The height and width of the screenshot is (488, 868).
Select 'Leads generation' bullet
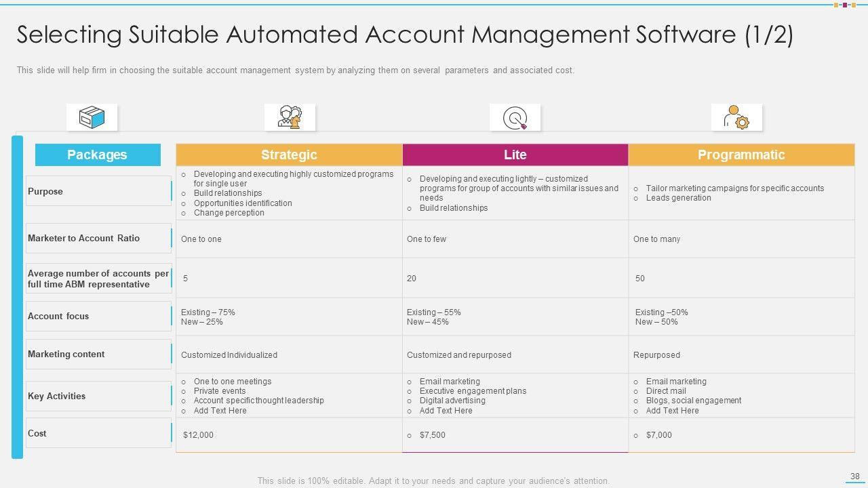point(679,198)
